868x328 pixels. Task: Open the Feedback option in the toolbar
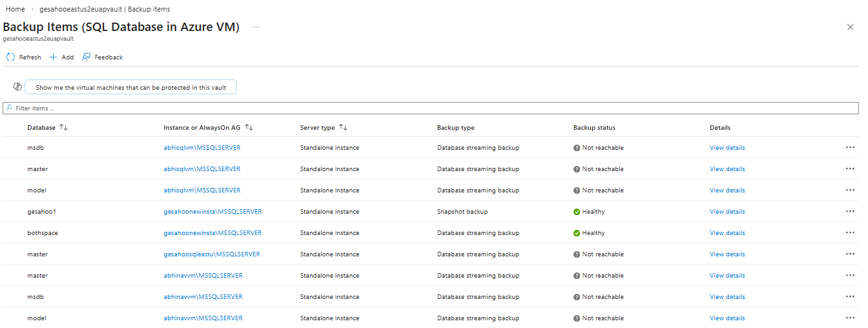[x=103, y=57]
